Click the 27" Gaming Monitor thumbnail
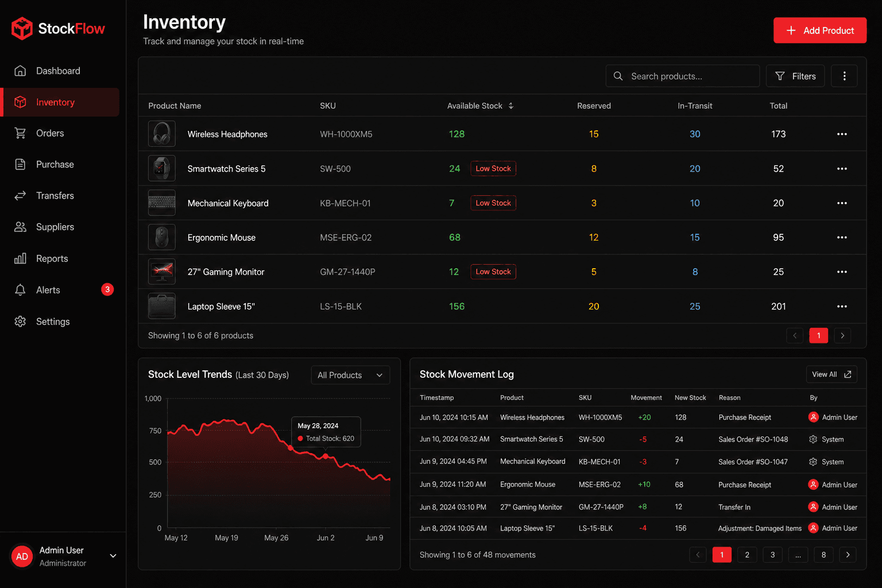This screenshot has height=588, width=882. coord(162,272)
